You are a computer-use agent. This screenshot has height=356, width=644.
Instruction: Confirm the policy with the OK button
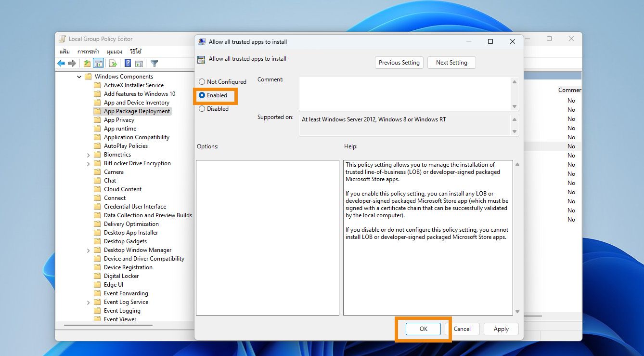(x=423, y=329)
